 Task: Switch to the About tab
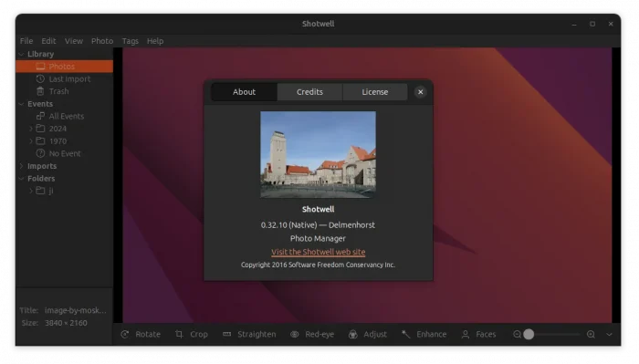pos(244,92)
